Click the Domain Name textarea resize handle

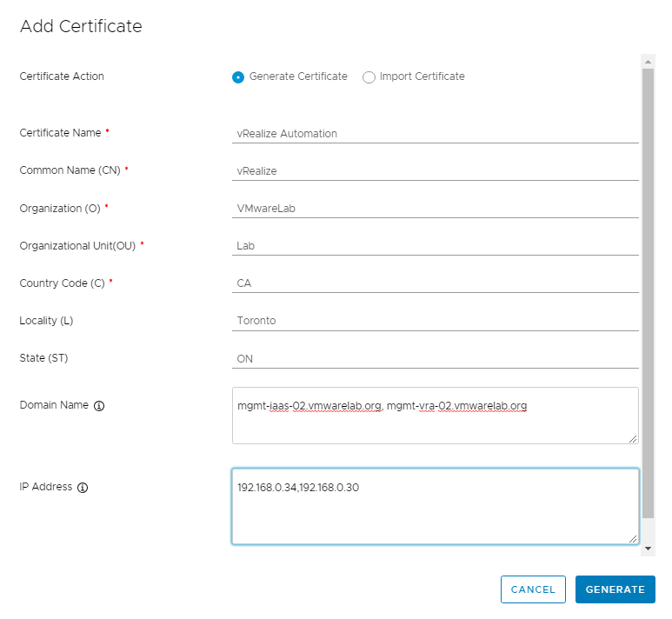pos(633,439)
